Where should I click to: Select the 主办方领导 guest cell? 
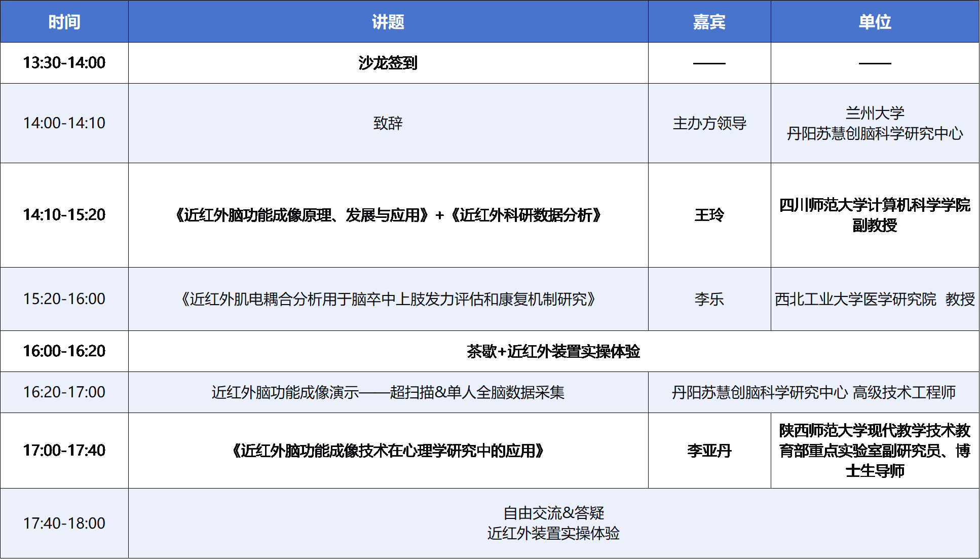709,123
